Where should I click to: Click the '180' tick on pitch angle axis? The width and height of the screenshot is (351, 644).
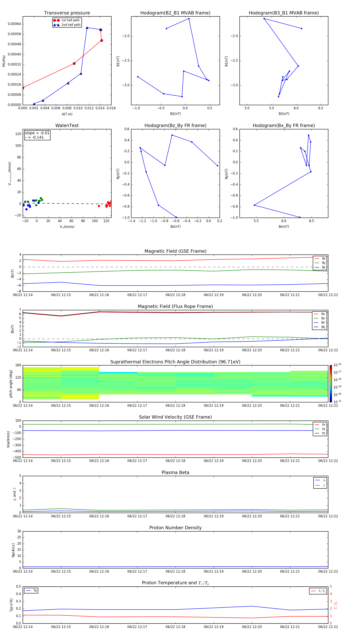(18, 365)
